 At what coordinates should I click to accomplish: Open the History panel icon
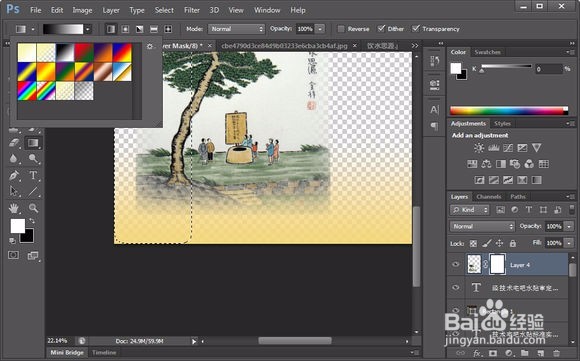click(x=434, y=61)
